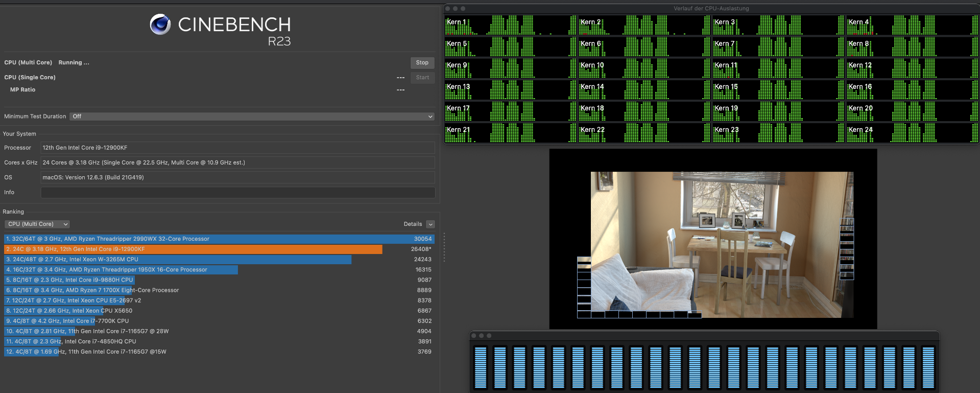Click Start for CPU single core
The height and width of the screenshot is (393, 980).
pyautogui.click(x=422, y=78)
